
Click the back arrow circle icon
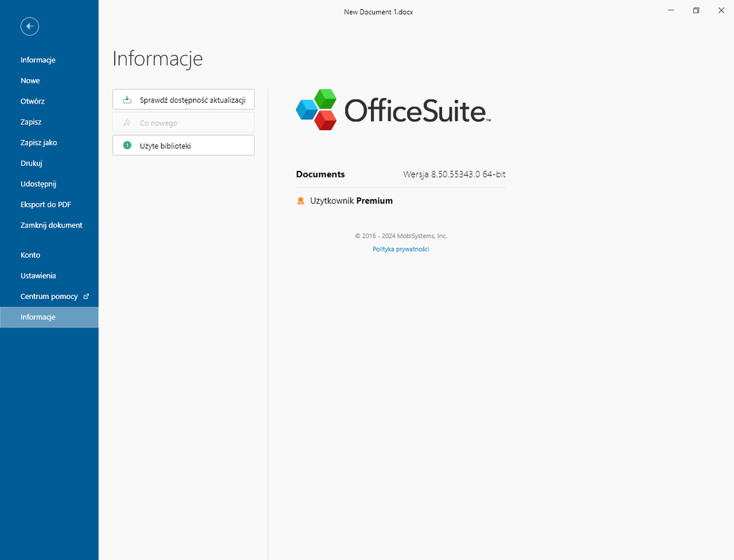pyautogui.click(x=29, y=26)
